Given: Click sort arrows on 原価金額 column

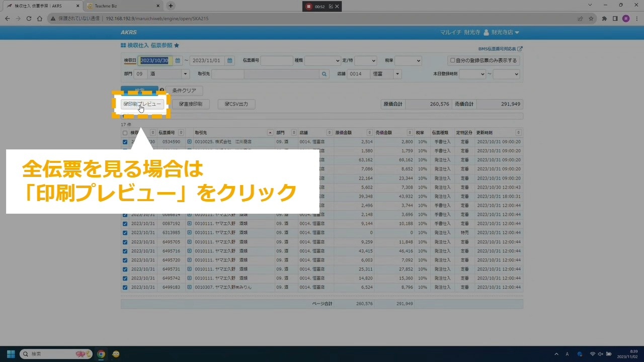Looking at the screenshot, I should pyautogui.click(x=370, y=133).
